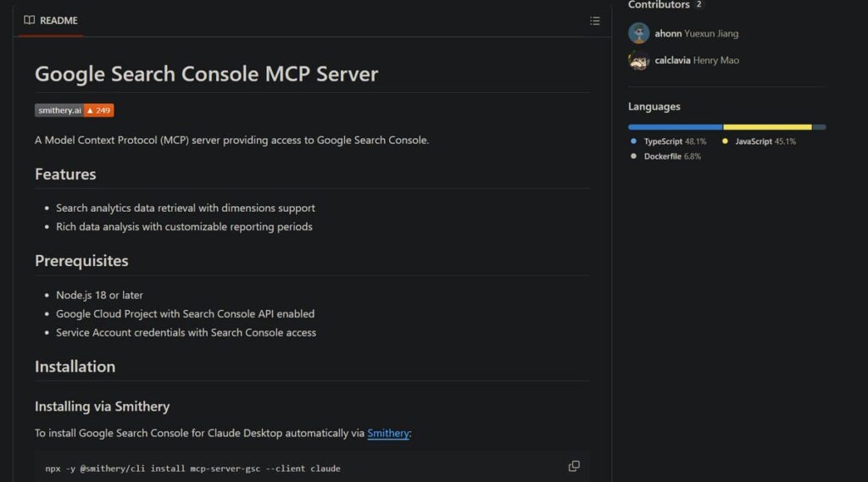868x482 pixels.
Task: Click the Google Search Console MCP Server heading
Action: [206, 74]
